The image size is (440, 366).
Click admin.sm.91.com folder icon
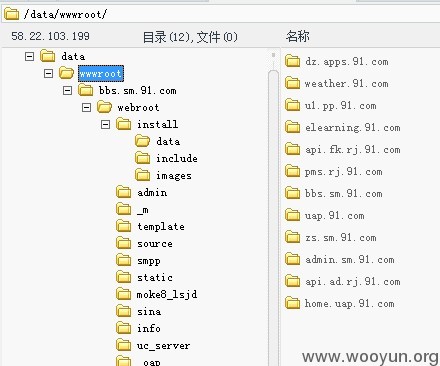pos(293,259)
